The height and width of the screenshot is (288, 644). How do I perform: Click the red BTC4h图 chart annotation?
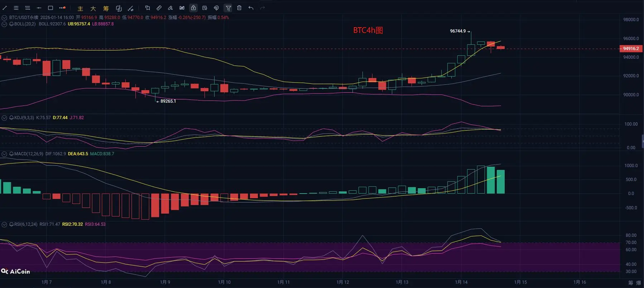[368, 30]
